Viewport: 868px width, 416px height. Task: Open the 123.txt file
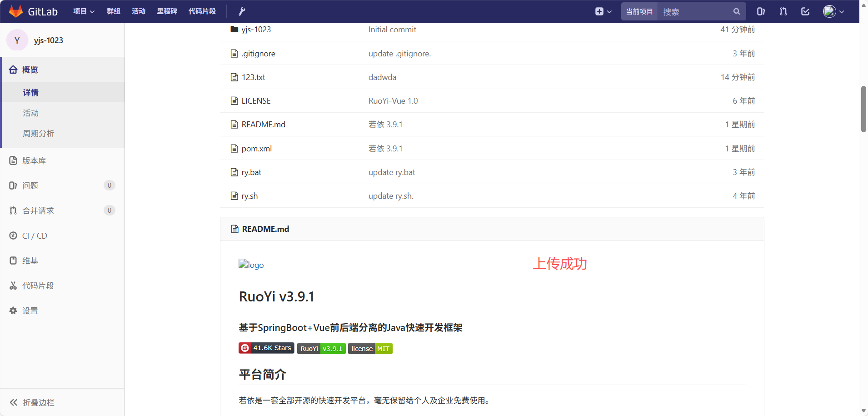(254, 77)
